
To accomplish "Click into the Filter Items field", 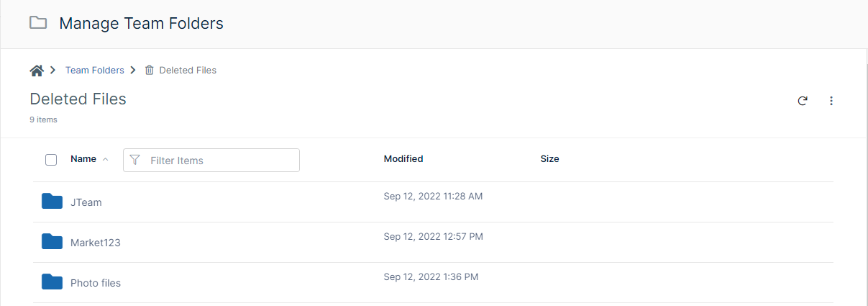I will point(219,161).
